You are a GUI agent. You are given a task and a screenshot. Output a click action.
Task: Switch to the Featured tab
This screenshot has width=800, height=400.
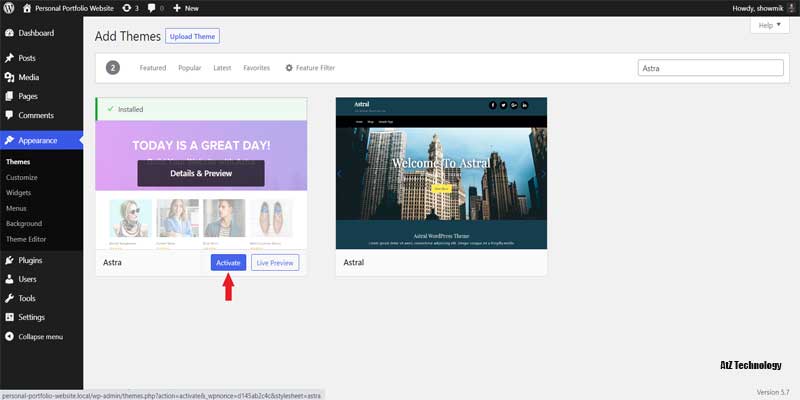tap(153, 68)
